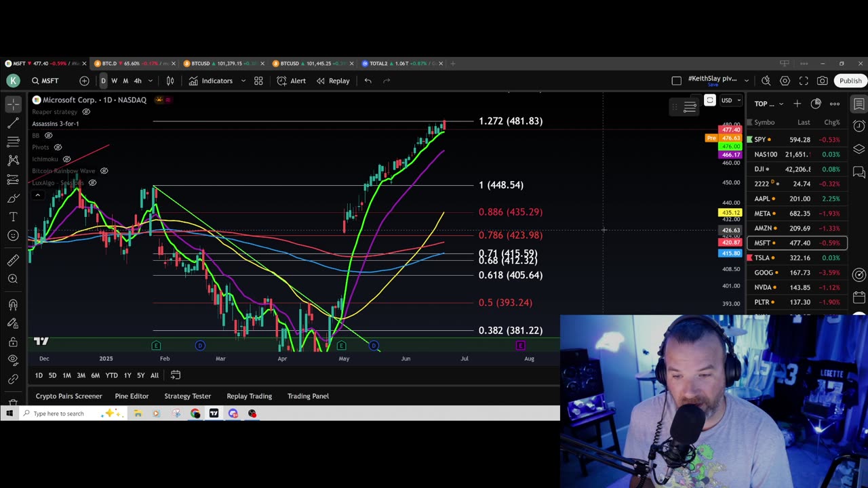Open the Crypto Pairs Screener tab
The width and height of the screenshot is (868, 488).
[x=68, y=396]
